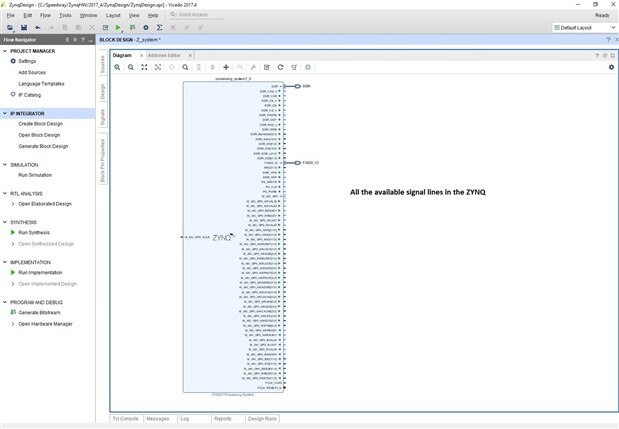Float the Diagram panel with its float icon
This screenshot has width=619, height=429.
pyautogui.click(x=605, y=56)
